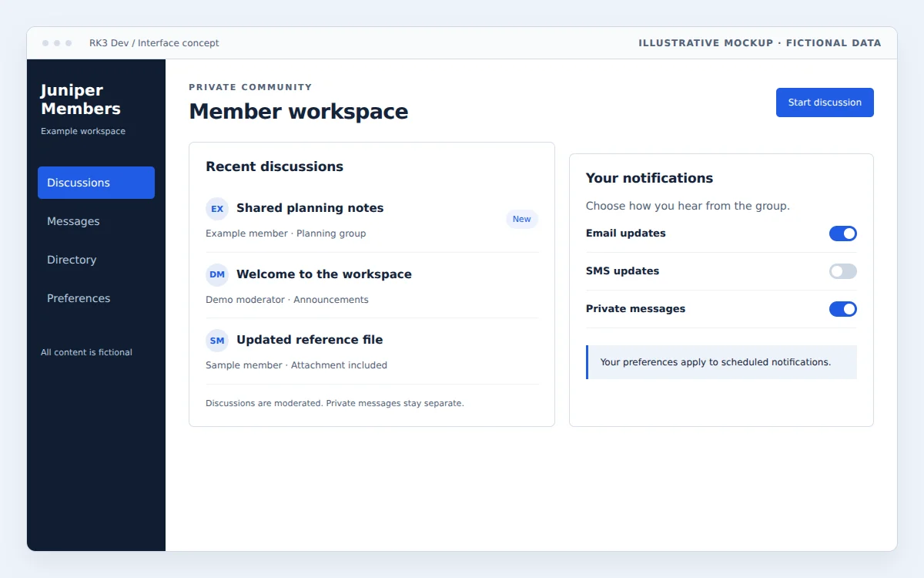Click 'Example member · Planning group' text
924x578 pixels.
(286, 234)
